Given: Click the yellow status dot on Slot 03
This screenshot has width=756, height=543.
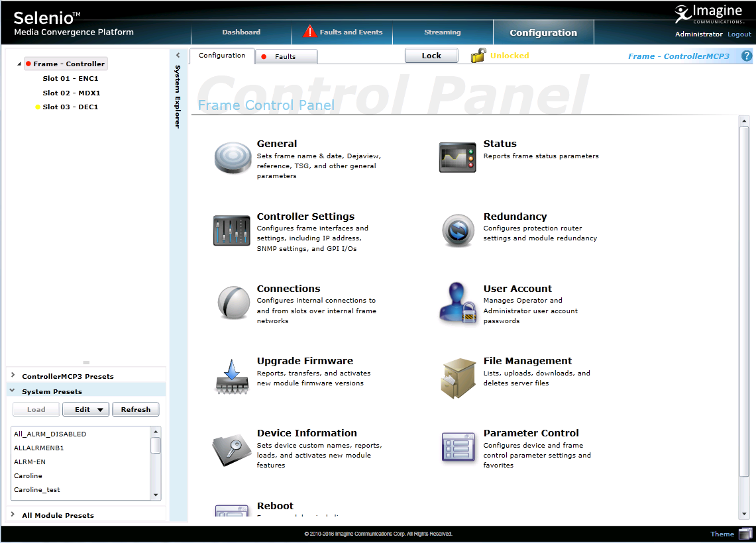Looking at the screenshot, I should (38, 107).
